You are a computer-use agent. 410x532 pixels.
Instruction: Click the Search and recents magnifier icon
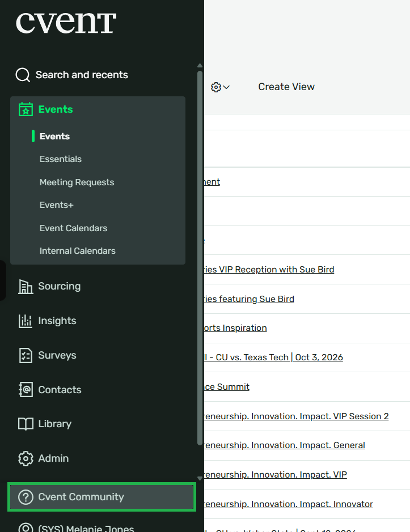(x=23, y=75)
